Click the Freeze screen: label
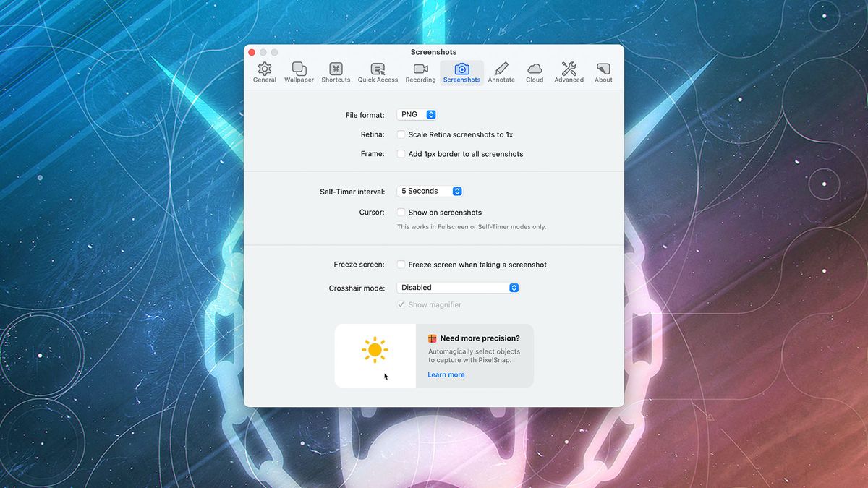The height and width of the screenshot is (488, 868). click(x=359, y=265)
